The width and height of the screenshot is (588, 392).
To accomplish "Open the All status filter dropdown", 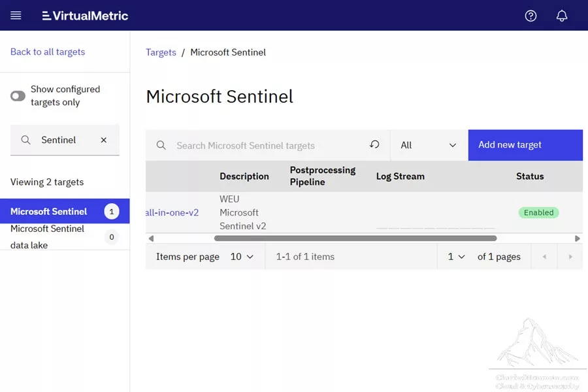I will coord(429,145).
